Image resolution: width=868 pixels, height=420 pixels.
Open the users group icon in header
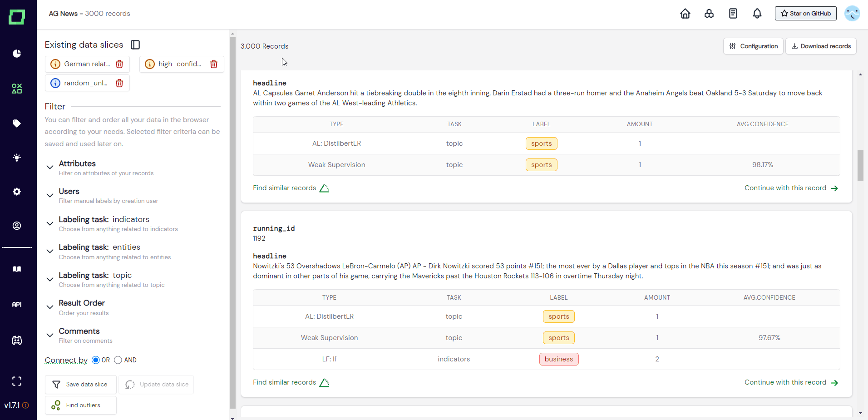(x=709, y=14)
